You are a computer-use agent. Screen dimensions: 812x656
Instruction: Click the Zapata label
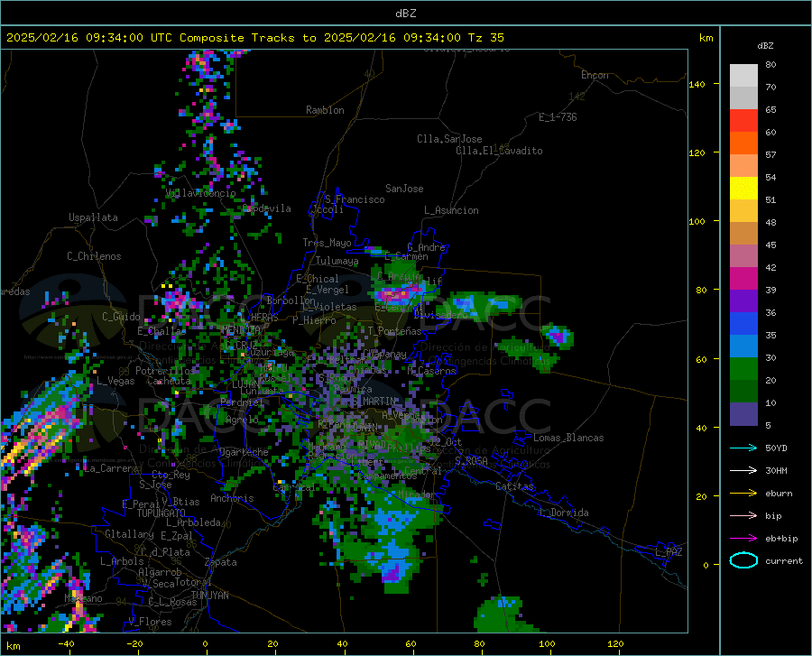point(221,562)
